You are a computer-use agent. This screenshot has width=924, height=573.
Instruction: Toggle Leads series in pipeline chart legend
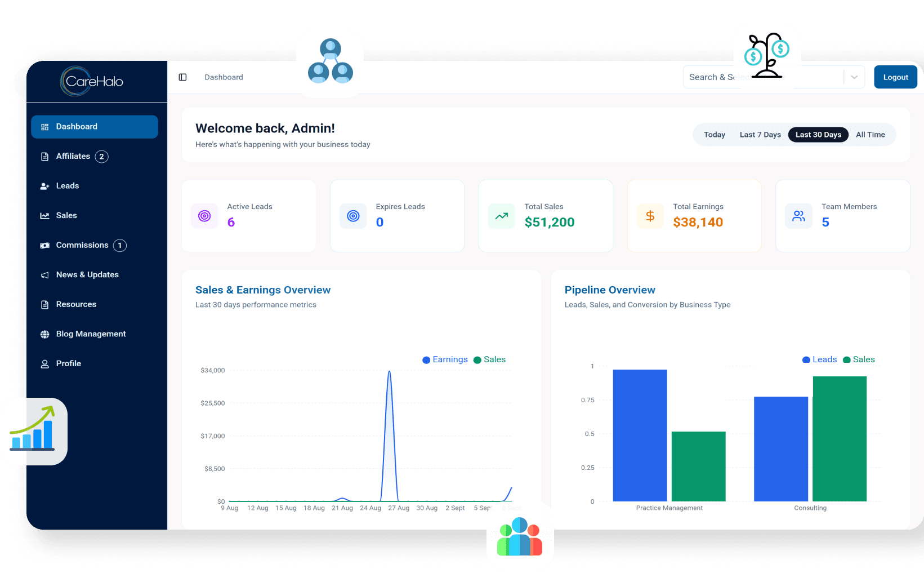tap(819, 359)
